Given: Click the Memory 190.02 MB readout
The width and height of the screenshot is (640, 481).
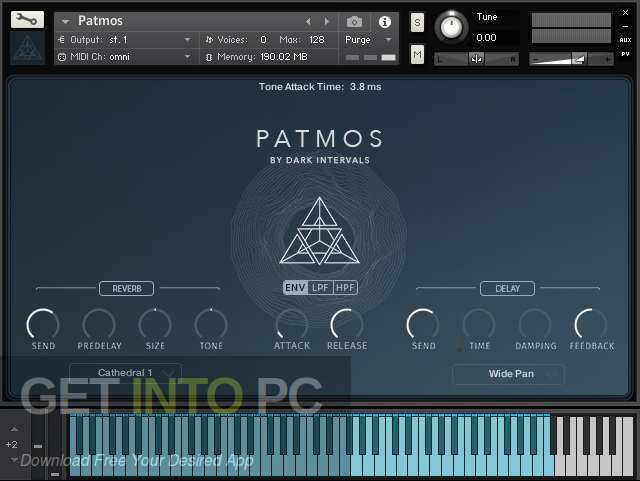Looking at the screenshot, I should coord(284,57).
